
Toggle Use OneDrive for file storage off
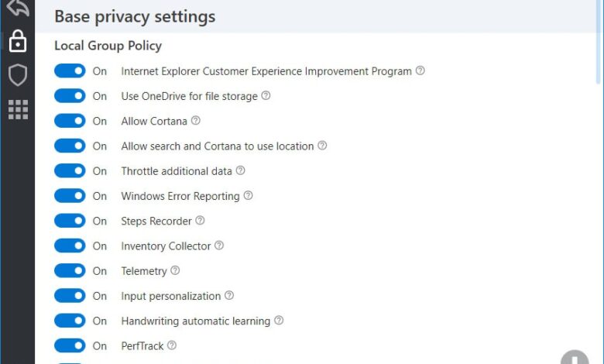pos(70,96)
